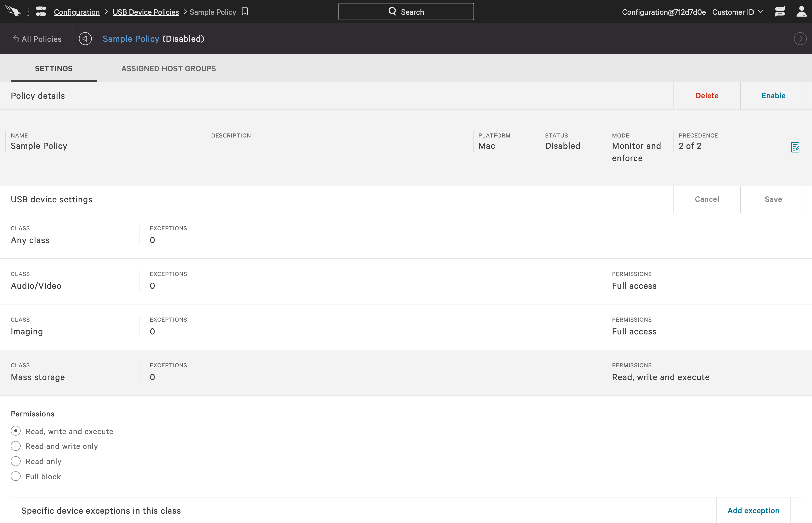
Task: Go to previous policy using left arrow
Action: [85, 39]
